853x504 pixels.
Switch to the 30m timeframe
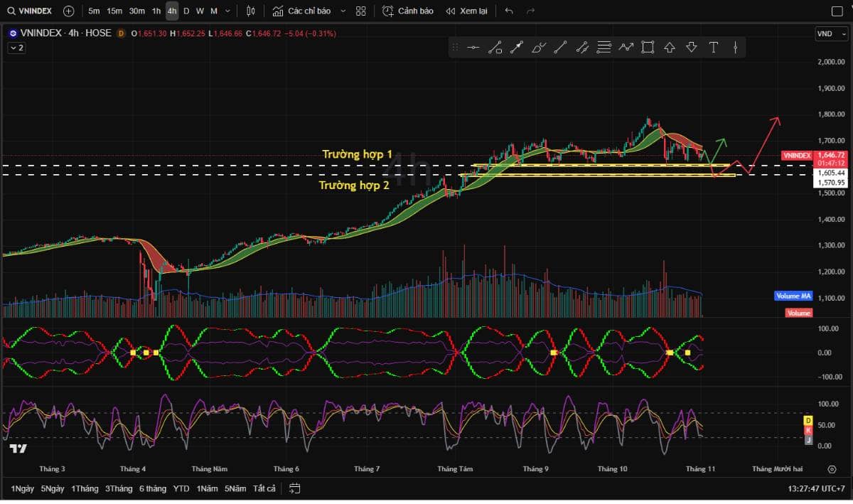click(x=136, y=11)
